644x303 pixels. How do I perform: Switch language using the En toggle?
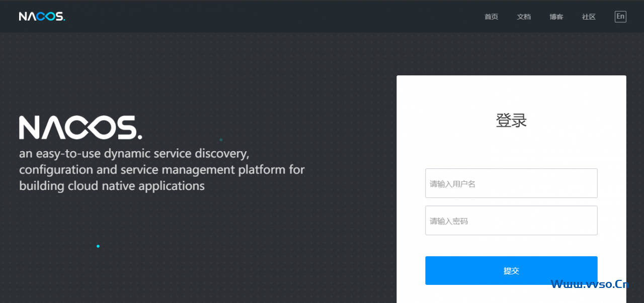pyautogui.click(x=620, y=17)
